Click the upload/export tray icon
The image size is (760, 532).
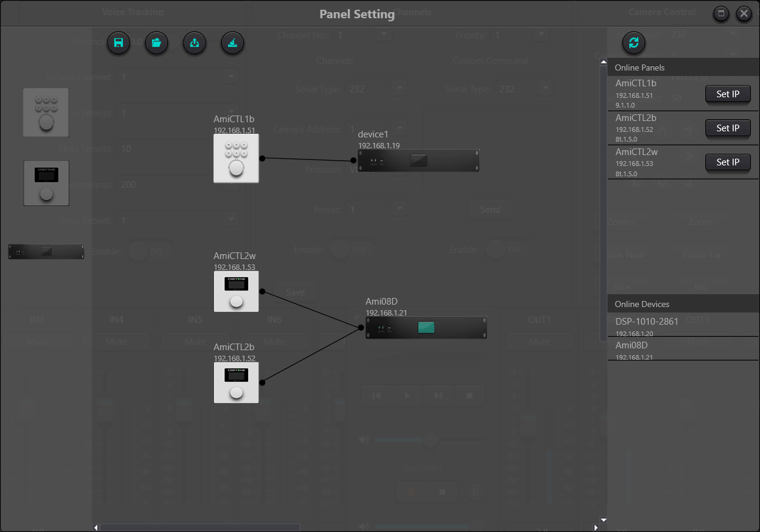pyautogui.click(x=195, y=43)
